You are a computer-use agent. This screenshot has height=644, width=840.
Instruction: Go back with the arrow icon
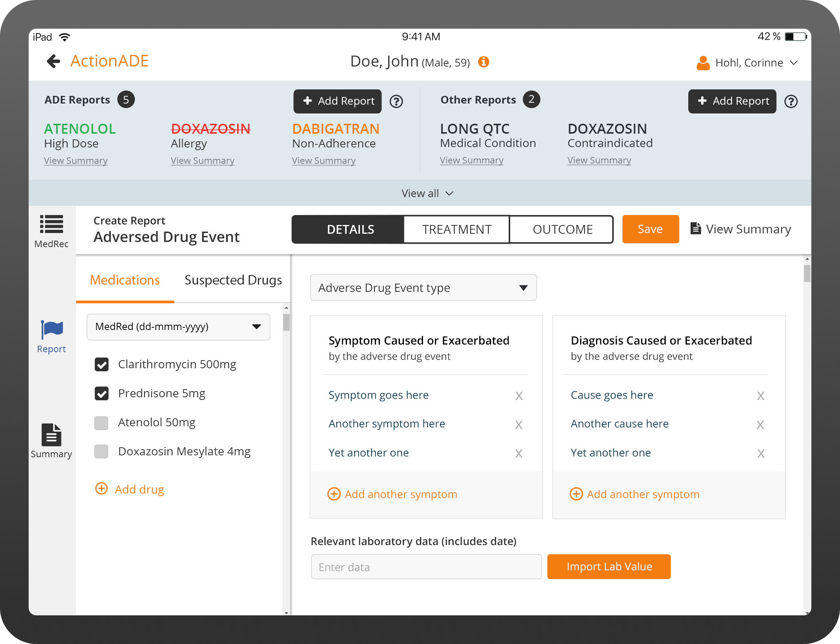[54, 61]
